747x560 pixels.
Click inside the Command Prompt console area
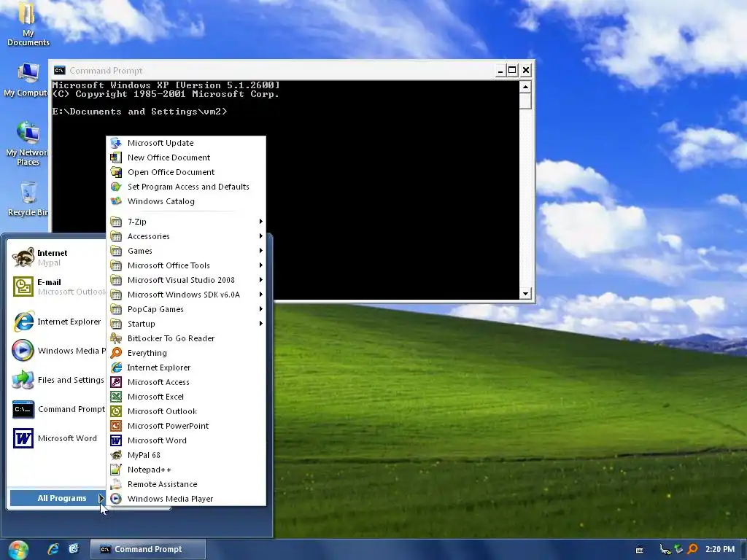pyautogui.click(x=285, y=190)
